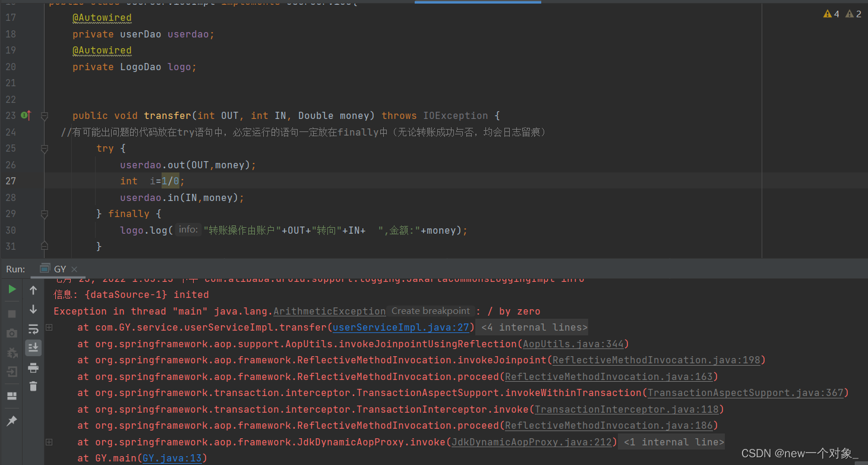
Task: Collapse the finally block fold marker line 29
Action: click(45, 214)
